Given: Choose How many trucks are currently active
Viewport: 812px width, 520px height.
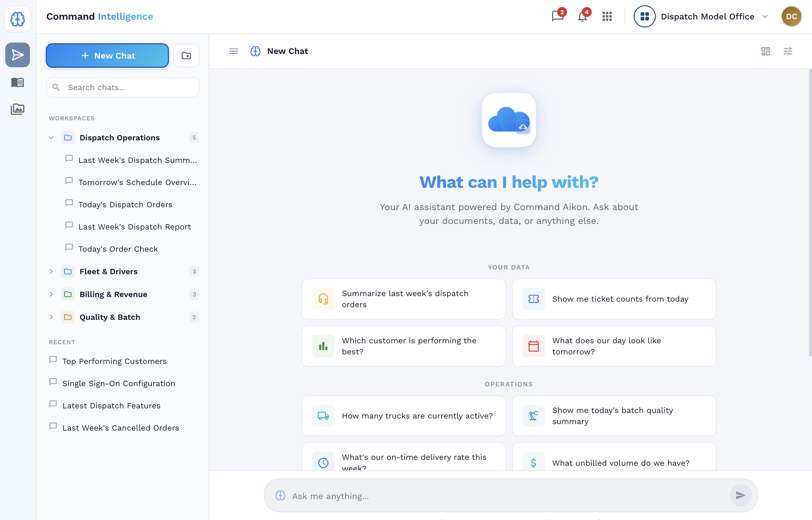Looking at the screenshot, I should (x=404, y=416).
